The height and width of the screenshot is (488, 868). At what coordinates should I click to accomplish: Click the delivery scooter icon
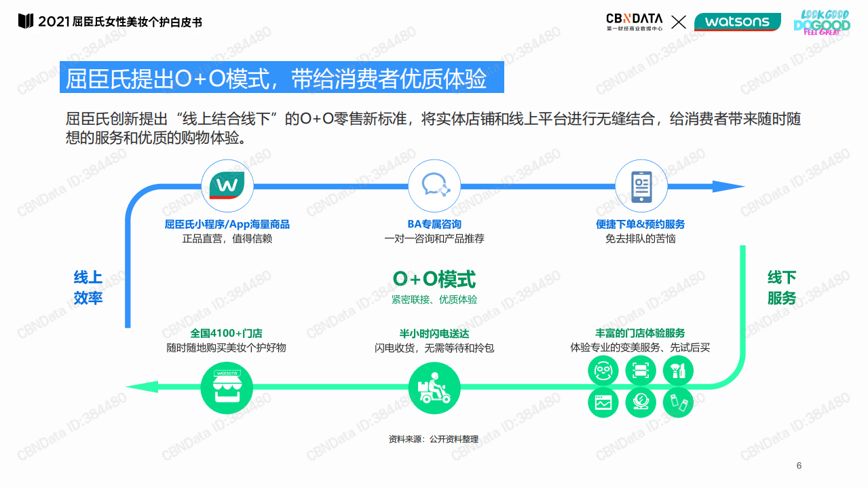coord(435,388)
